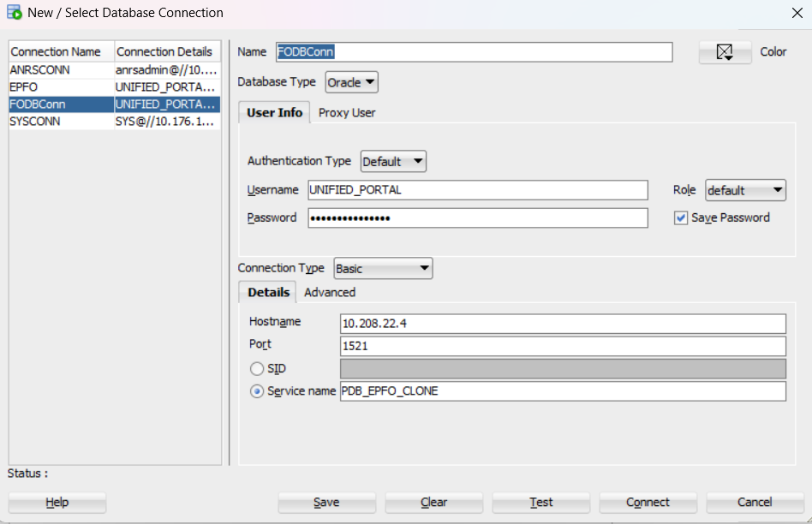Switch to the User Info tab
The image size is (812, 524).
[274, 112]
